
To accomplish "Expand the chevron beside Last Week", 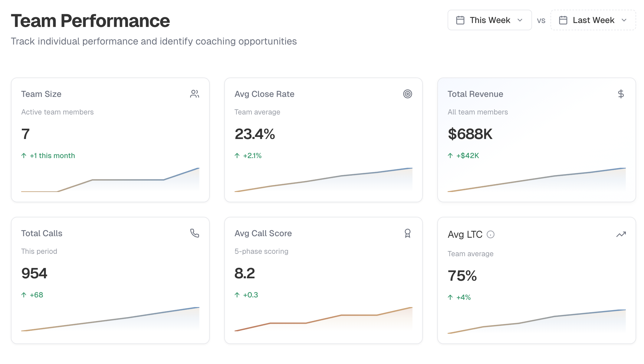I will [x=624, y=20].
